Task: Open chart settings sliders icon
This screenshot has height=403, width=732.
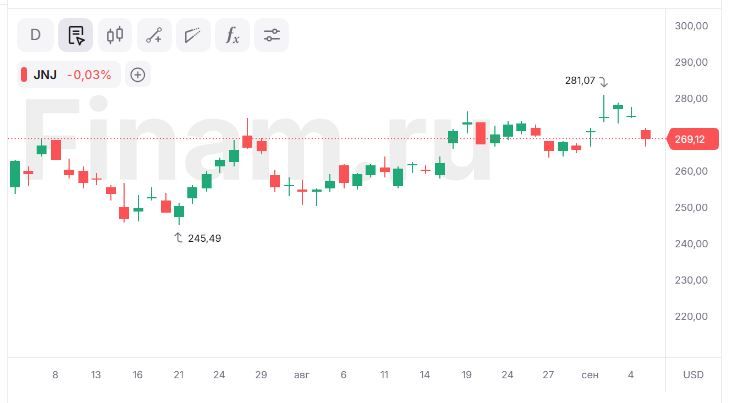Action: click(x=272, y=35)
